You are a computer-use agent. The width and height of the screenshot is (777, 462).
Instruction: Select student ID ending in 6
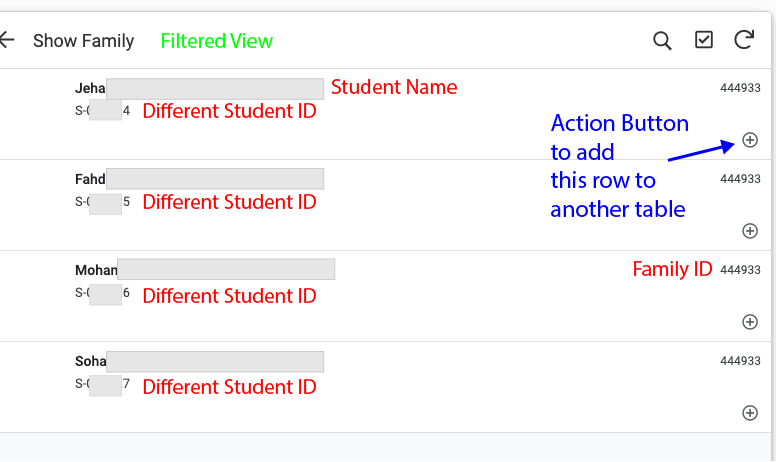[x=103, y=293]
